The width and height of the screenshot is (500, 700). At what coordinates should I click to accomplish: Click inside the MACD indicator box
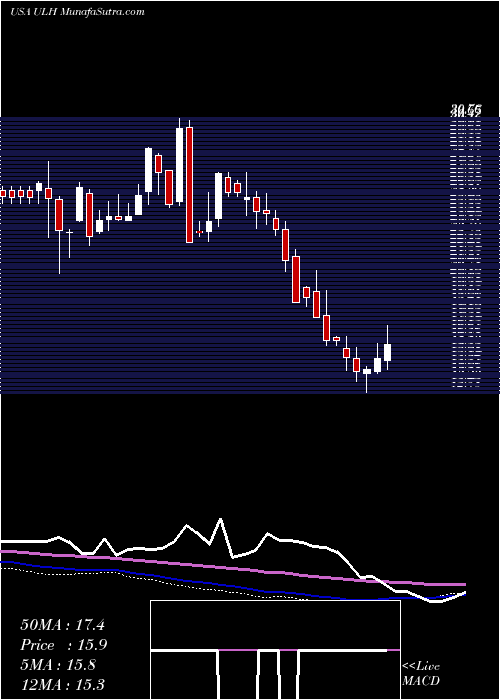[x=275, y=650]
